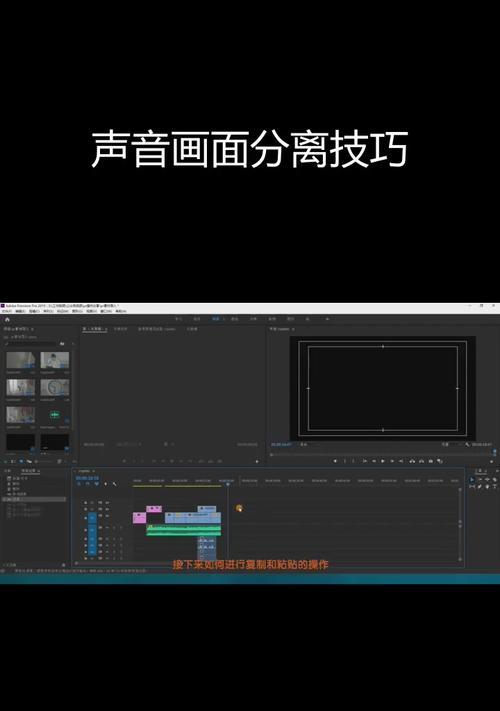
Task: Go to In point in program monitor
Action: [364, 461]
